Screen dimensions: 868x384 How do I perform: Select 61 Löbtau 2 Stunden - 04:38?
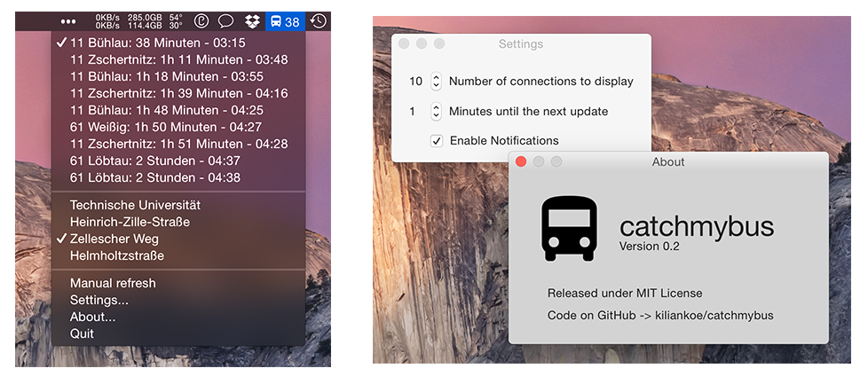point(178,177)
